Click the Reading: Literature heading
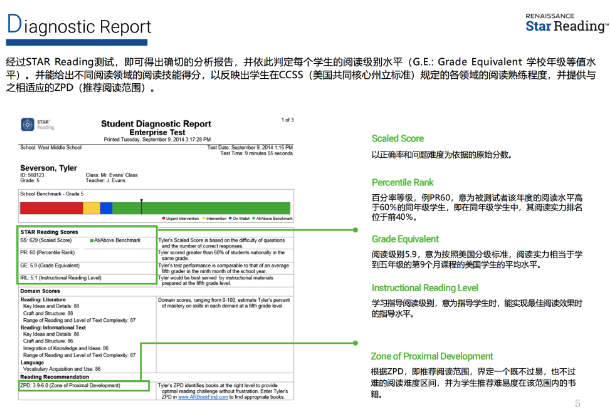610x410 pixels. point(43,300)
